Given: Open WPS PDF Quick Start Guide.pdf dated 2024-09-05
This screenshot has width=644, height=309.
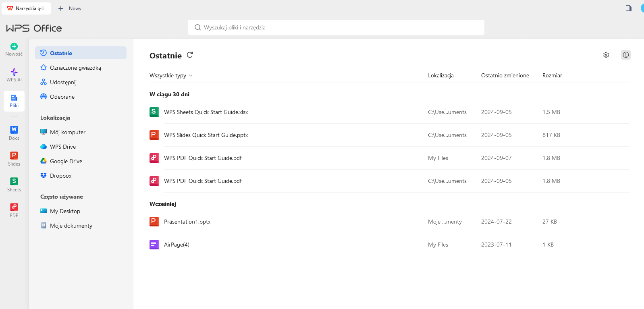Looking at the screenshot, I should (203, 181).
